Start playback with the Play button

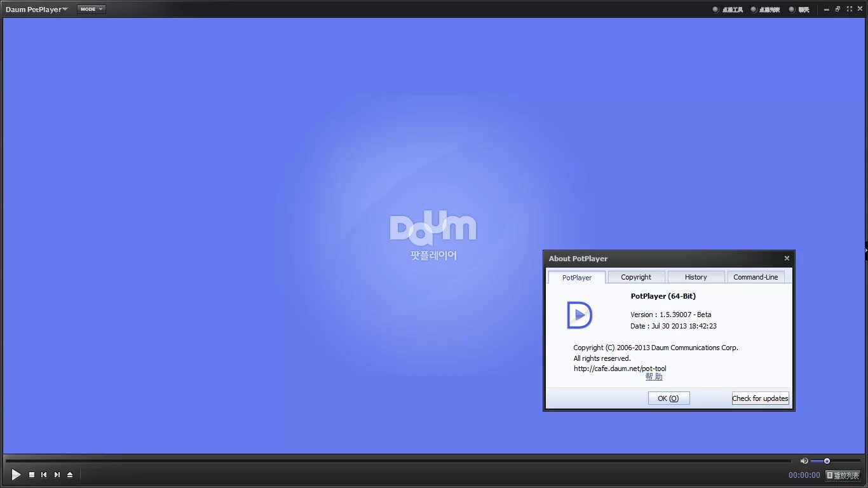coord(17,475)
